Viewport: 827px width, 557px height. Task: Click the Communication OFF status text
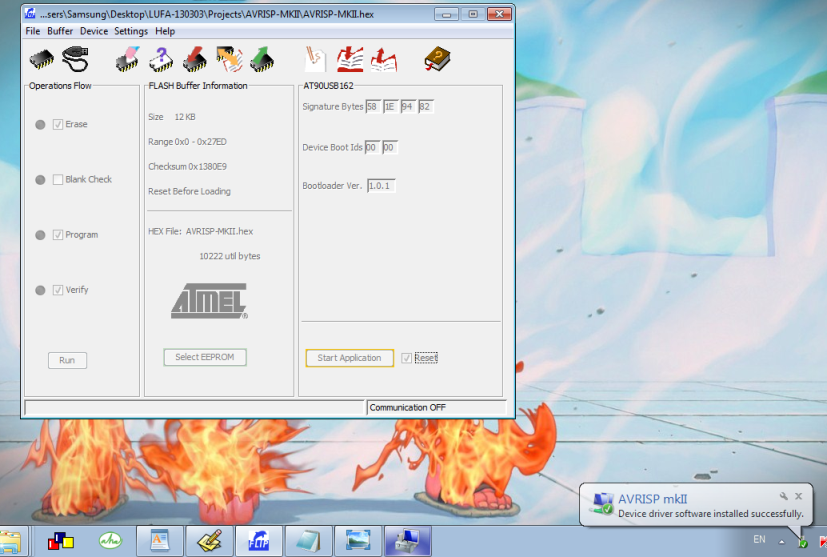(x=408, y=407)
